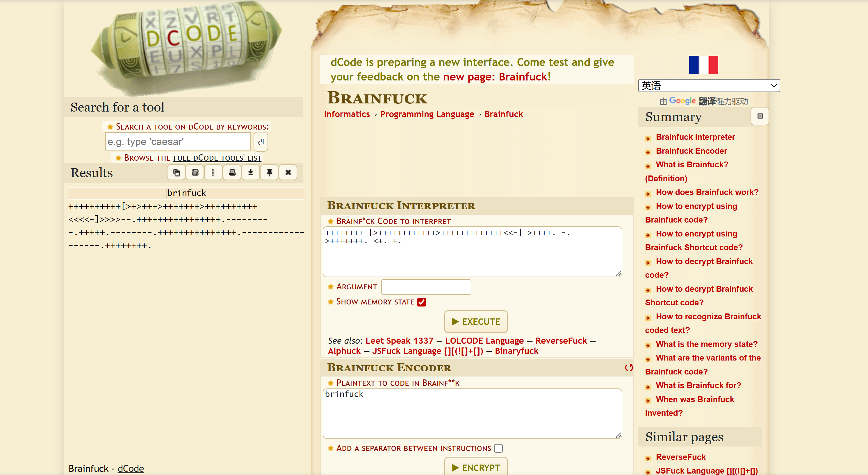Viewport: 868px width, 475px height.
Task: Open the ReverseFuck see-also link
Action: click(x=561, y=341)
